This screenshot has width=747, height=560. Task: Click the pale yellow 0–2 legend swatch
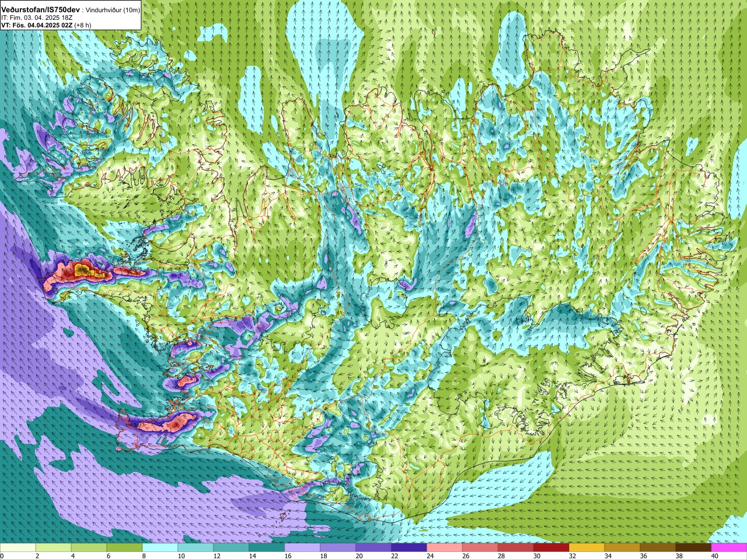tap(18, 548)
